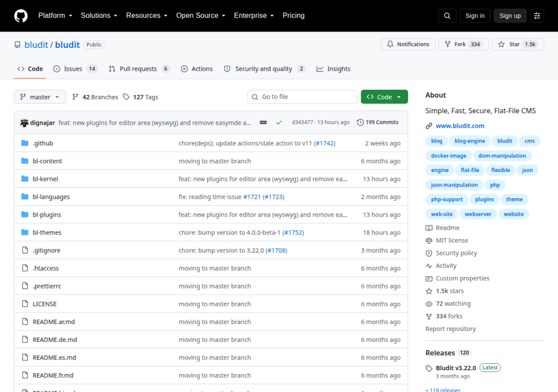Screen dimensions: 558x392
Task: Open the Releases 120 heading
Action: click(x=448, y=353)
